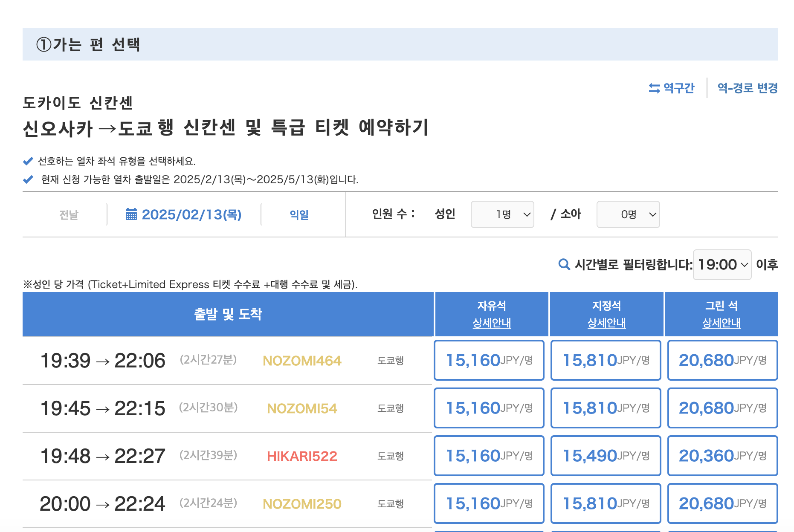
Task: Open 자유석 상세안내 link
Action: (492, 323)
